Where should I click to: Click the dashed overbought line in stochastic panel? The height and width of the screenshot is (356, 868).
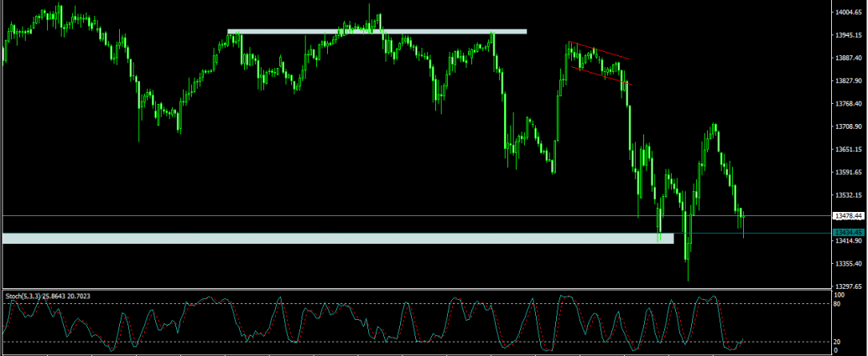coord(415,303)
